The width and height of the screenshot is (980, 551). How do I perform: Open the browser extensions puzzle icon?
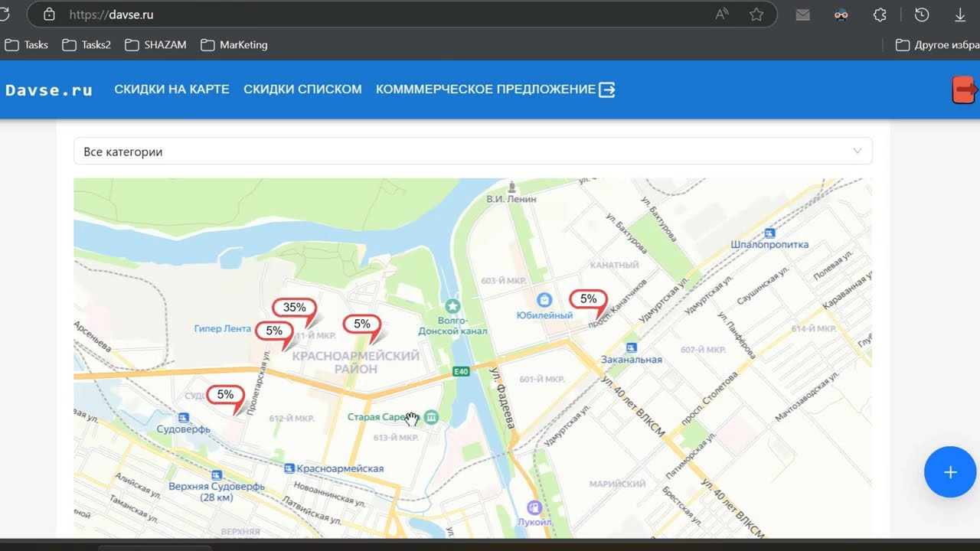(880, 15)
